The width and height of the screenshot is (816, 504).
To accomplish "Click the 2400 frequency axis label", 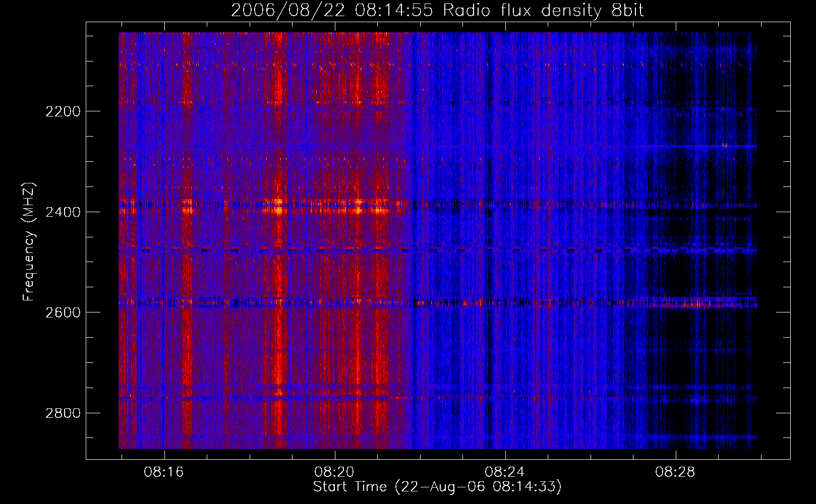I will [x=63, y=212].
